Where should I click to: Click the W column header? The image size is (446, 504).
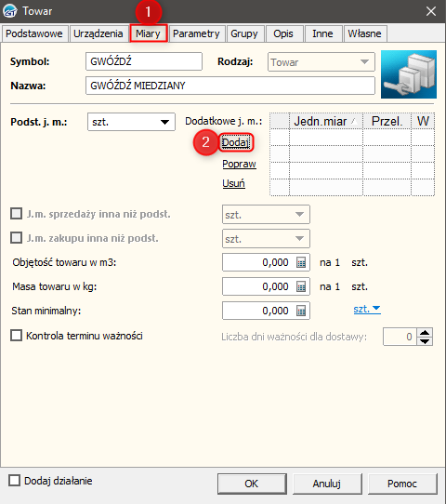click(x=423, y=121)
